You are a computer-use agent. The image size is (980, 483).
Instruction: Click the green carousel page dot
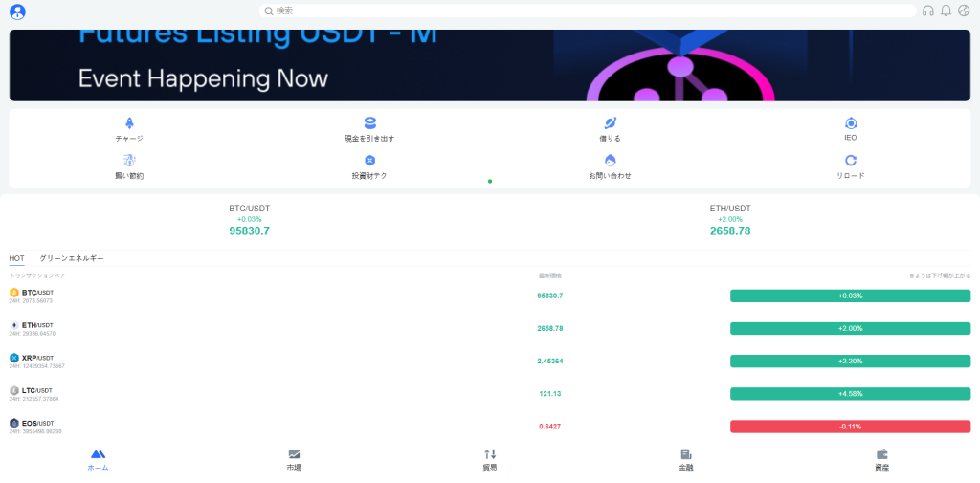click(x=490, y=181)
